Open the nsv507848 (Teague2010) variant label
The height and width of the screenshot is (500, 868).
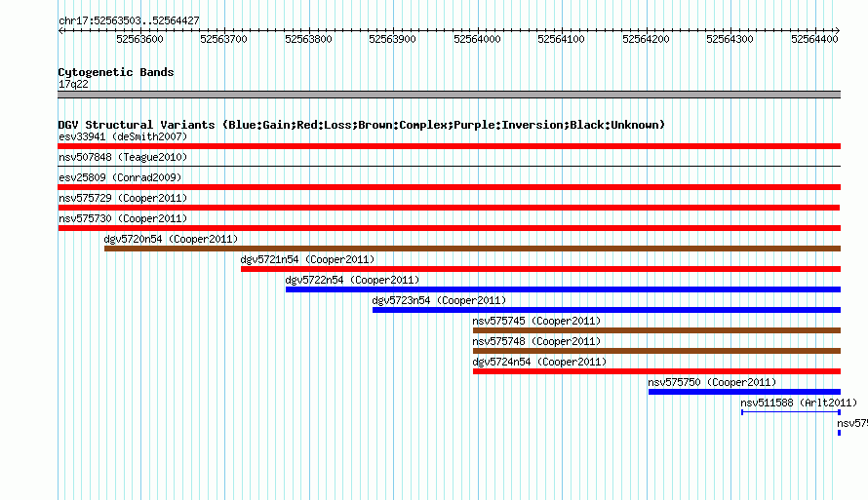tap(123, 157)
